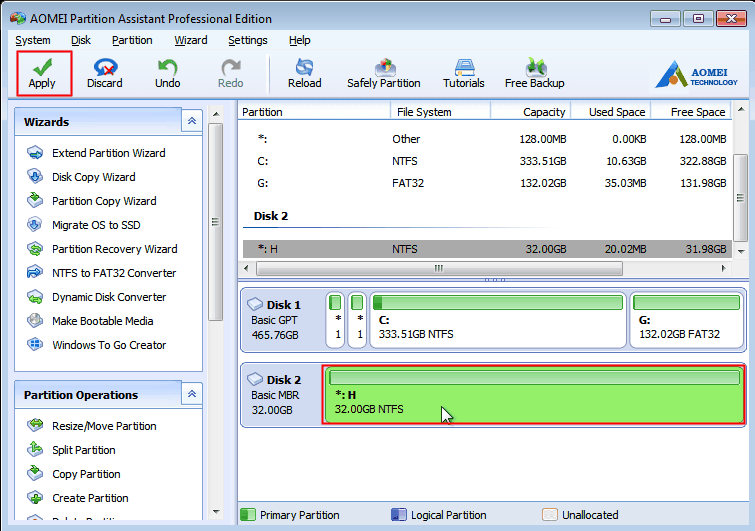Open the Settings menu
The image size is (755, 531).
247,40
